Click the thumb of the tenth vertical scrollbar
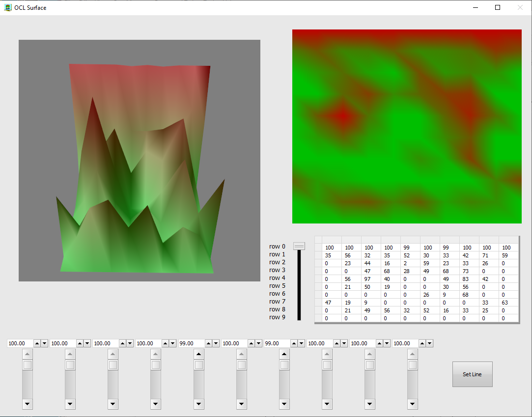This screenshot has height=417, width=532. (x=413, y=365)
